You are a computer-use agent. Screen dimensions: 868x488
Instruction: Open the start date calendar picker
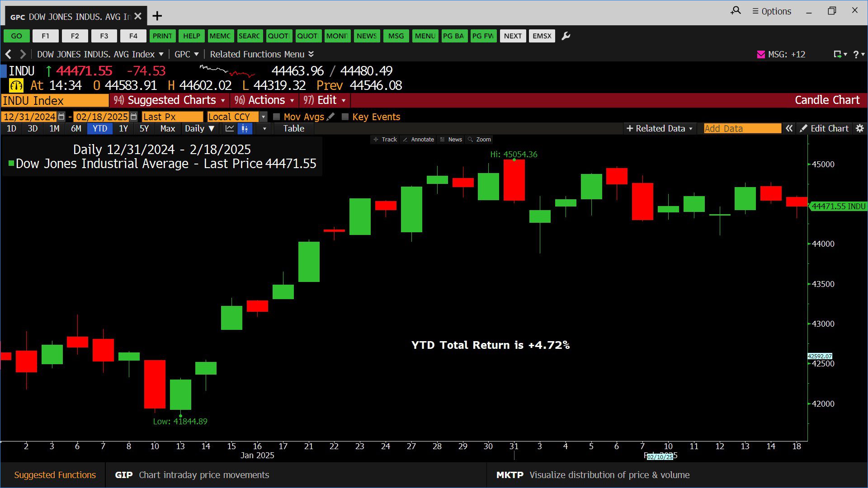(61, 117)
